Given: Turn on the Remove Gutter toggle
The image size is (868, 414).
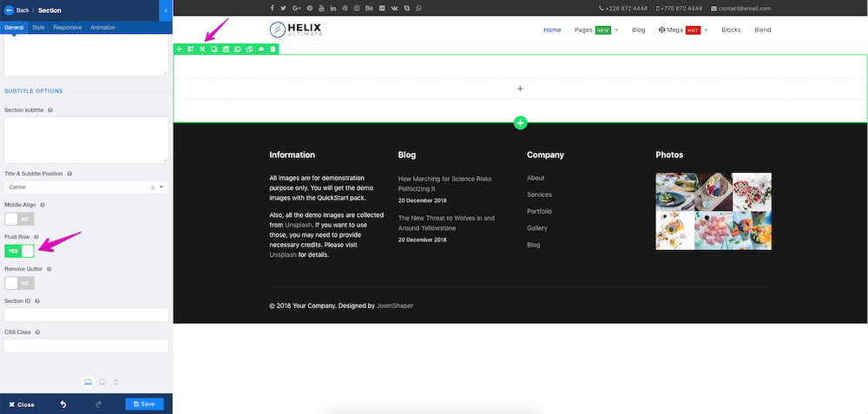Looking at the screenshot, I should [19, 283].
